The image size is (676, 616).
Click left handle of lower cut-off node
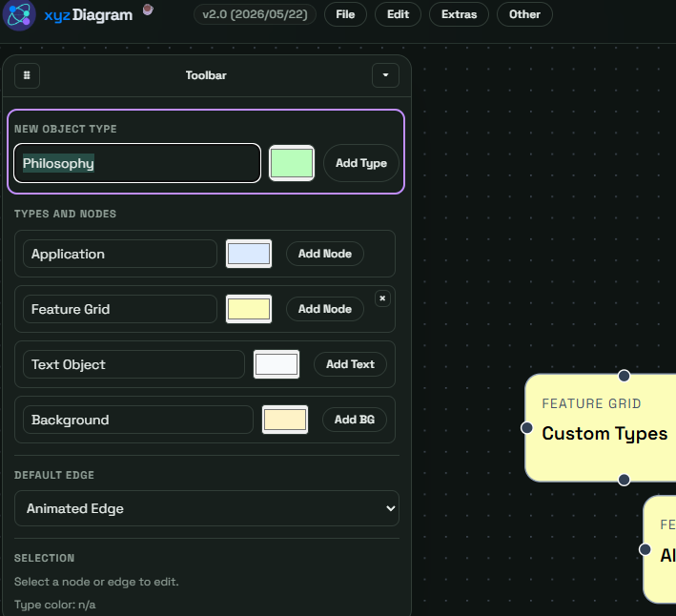tap(645, 549)
